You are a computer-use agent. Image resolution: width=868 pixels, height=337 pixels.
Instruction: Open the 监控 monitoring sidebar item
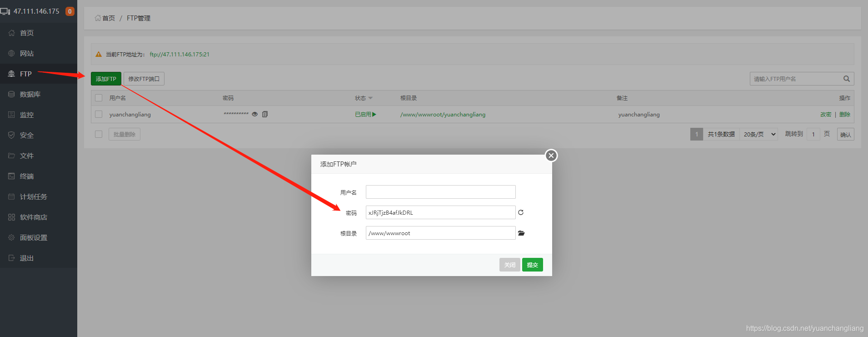pos(39,115)
